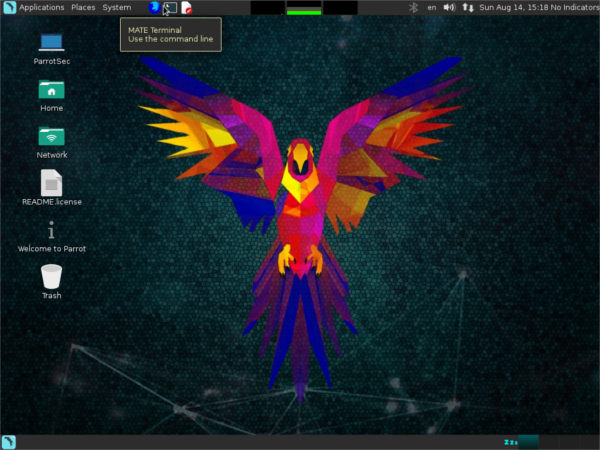Select the ParrotSec computer desktop icon
The image size is (600, 450).
click(51, 49)
